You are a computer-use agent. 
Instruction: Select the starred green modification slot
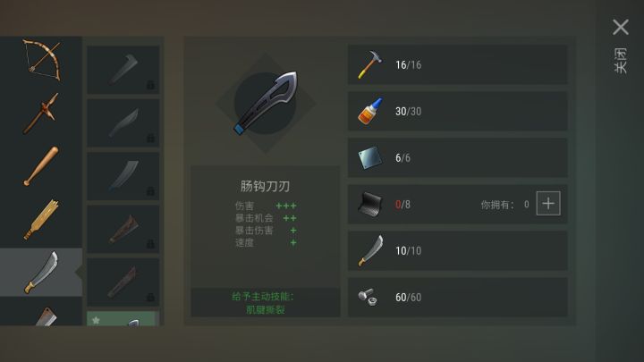pos(123,319)
